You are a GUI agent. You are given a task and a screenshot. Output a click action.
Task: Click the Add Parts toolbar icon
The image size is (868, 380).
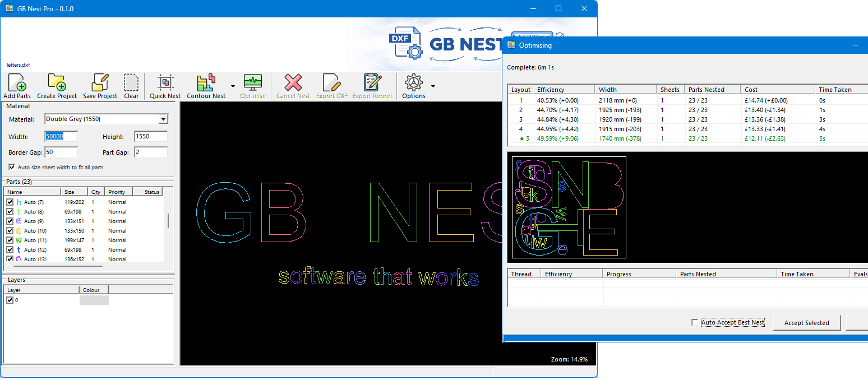(x=17, y=83)
